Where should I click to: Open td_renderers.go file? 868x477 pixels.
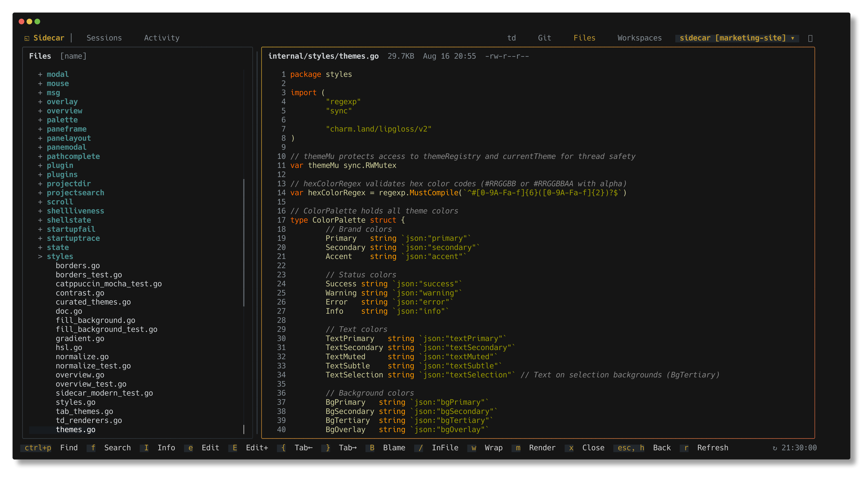89,420
